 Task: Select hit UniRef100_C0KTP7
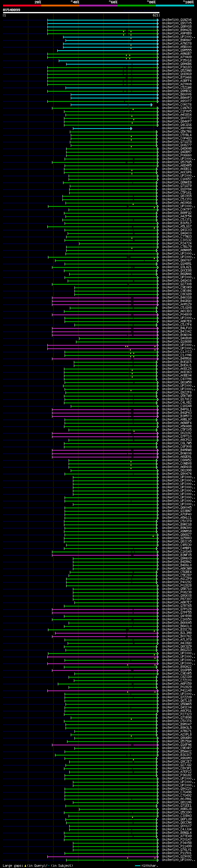click(x=177, y=210)
